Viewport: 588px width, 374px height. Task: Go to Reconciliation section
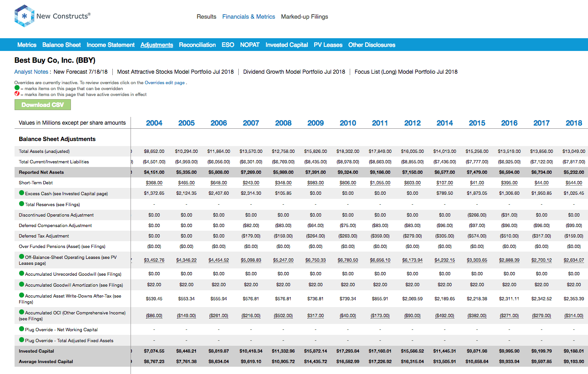click(197, 45)
